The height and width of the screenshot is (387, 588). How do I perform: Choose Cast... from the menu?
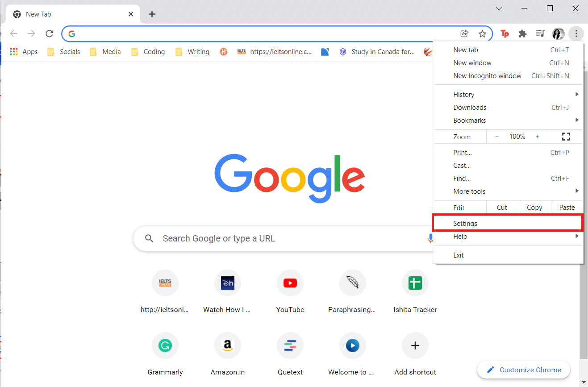pos(508,166)
